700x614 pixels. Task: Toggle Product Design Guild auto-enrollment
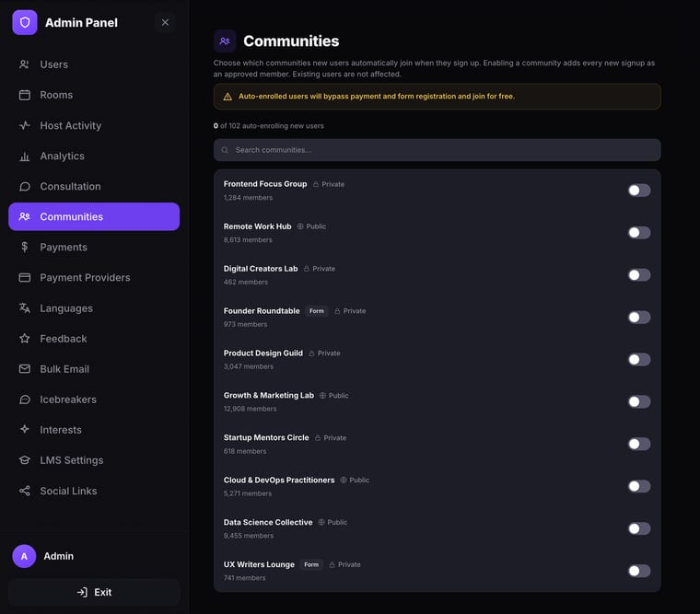[x=639, y=360]
